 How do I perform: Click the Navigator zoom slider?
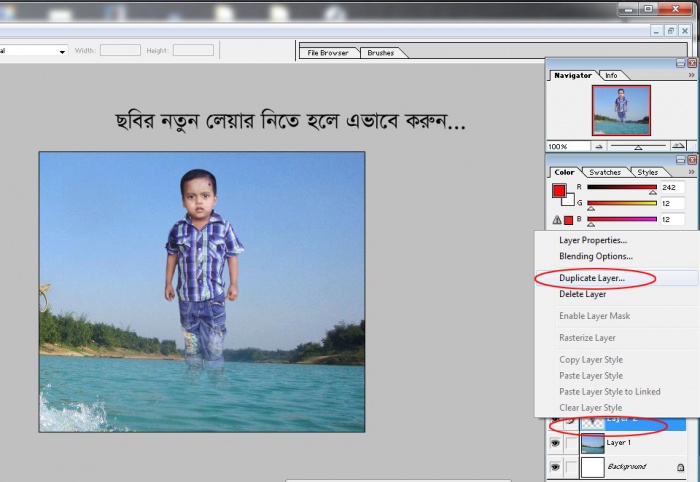[x=639, y=146]
